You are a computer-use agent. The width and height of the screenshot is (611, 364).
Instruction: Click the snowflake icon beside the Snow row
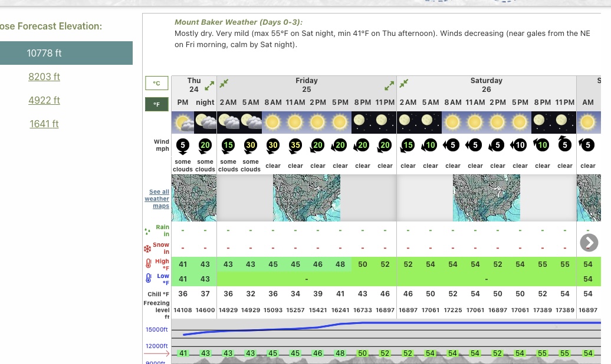tap(148, 249)
